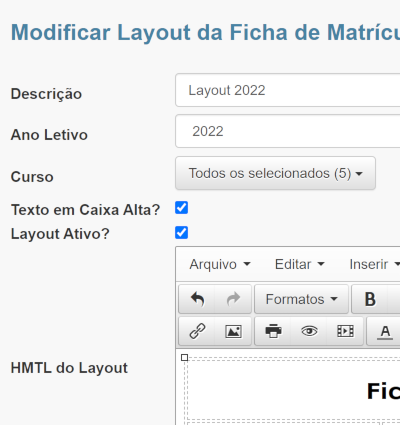Image resolution: width=400 pixels, height=425 pixels.
Task: Click the Ano Letivo field showing 2022
Action: click(x=288, y=131)
